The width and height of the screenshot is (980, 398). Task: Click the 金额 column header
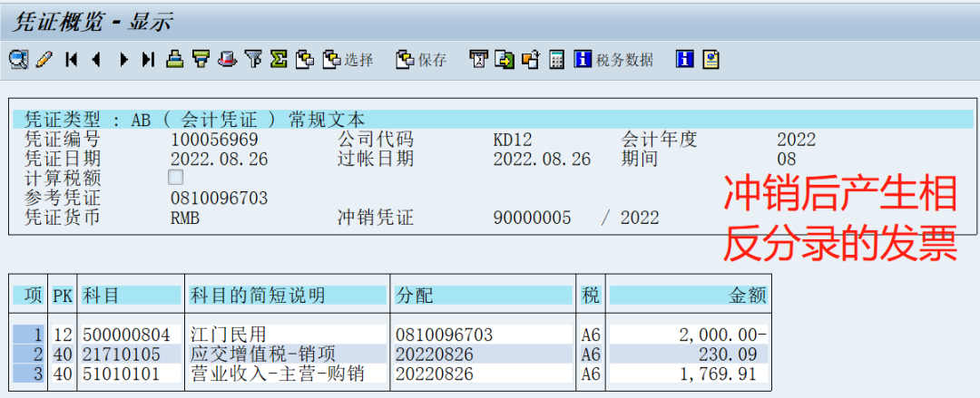(x=688, y=296)
